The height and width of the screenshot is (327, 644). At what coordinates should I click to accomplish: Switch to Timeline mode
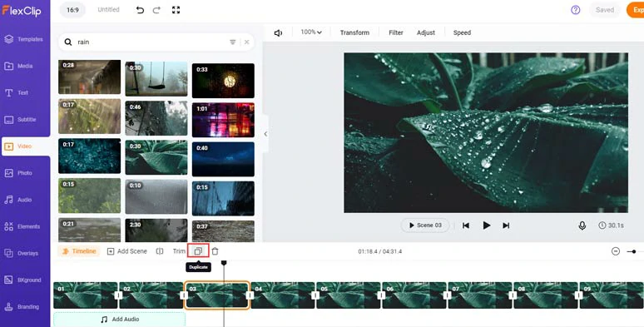pyautogui.click(x=79, y=251)
